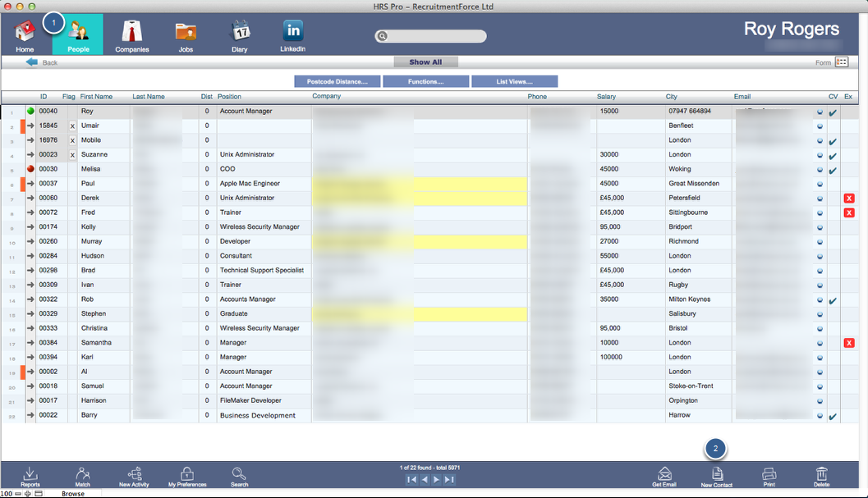
Task: Open the Functions menu button
Action: 425,81
